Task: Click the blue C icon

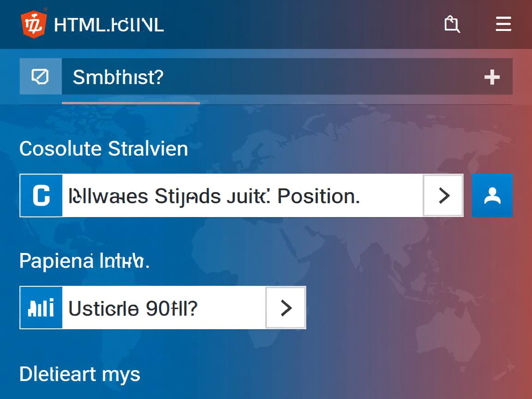Action: (x=41, y=196)
